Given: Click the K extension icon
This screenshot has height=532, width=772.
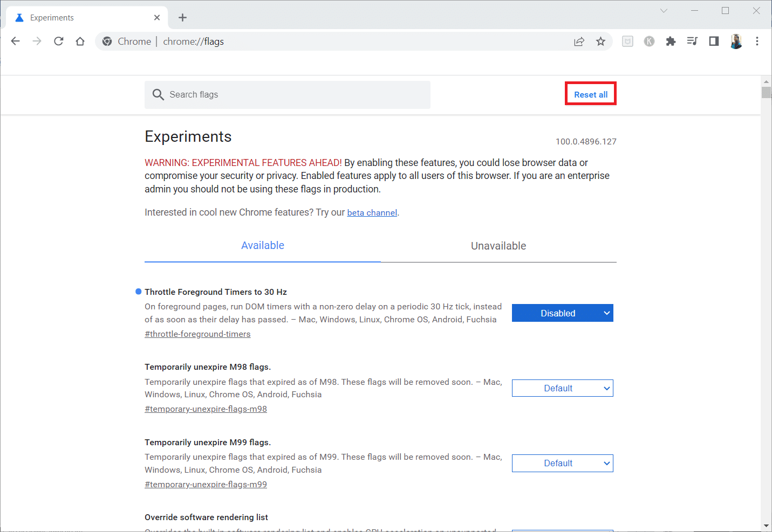Looking at the screenshot, I should (649, 42).
